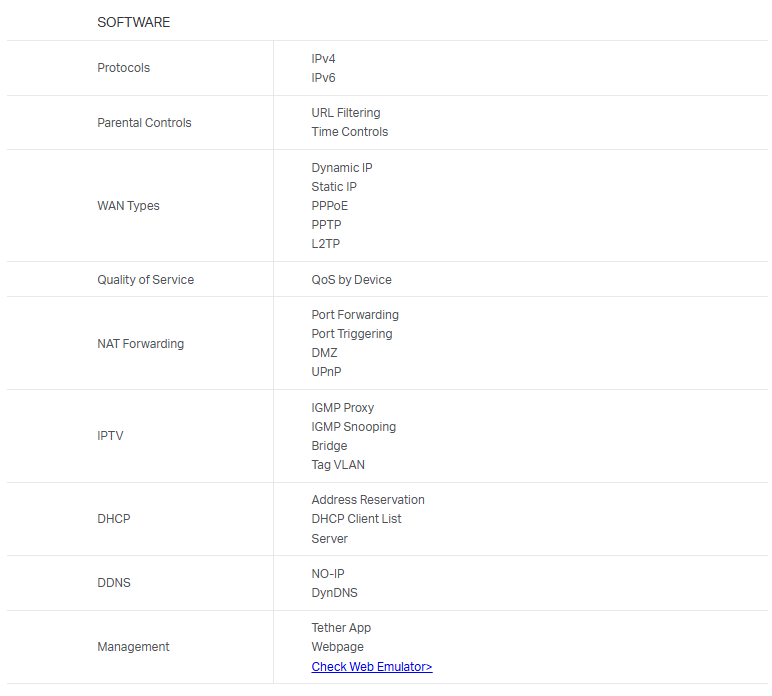Viewport: 772px width, 696px height.
Task: Select the NAT Forwarding row label
Action: [x=140, y=344]
